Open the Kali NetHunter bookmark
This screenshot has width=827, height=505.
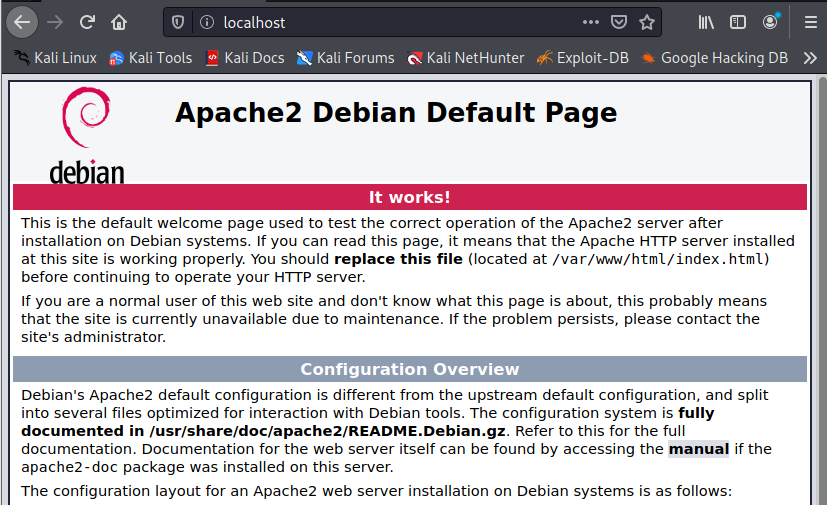tap(466, 58)
